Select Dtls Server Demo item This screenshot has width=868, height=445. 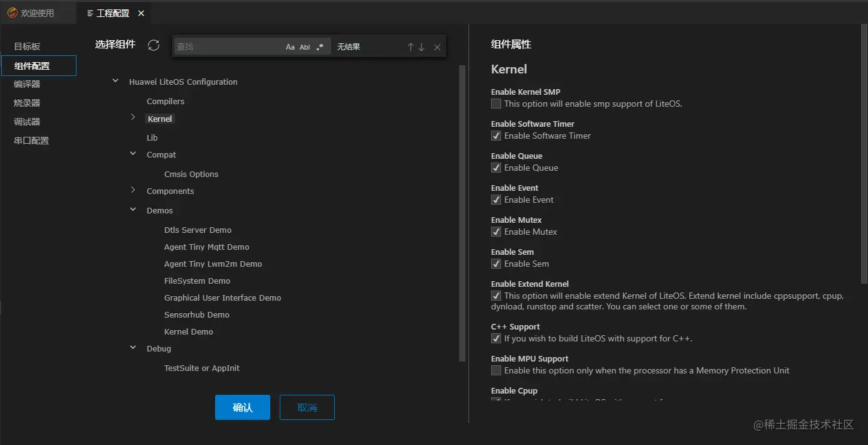click(198, 230)
